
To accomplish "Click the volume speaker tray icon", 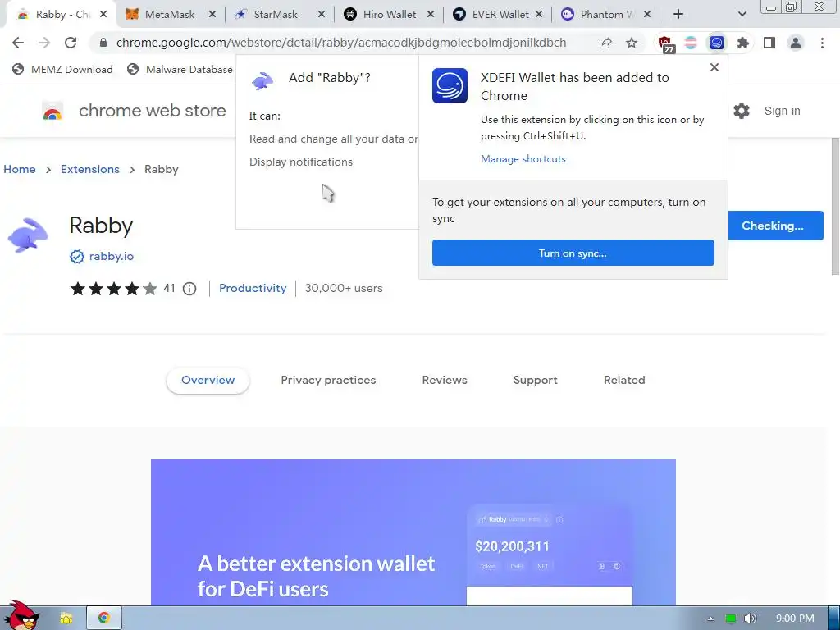I will (x=751, y=619).
